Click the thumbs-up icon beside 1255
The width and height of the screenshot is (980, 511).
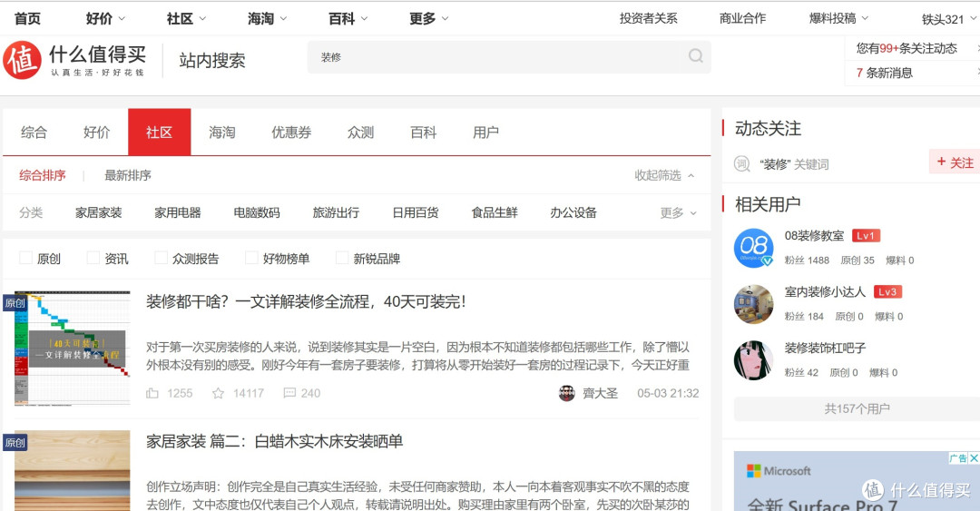pyautogui.click(x=152, y=393)
